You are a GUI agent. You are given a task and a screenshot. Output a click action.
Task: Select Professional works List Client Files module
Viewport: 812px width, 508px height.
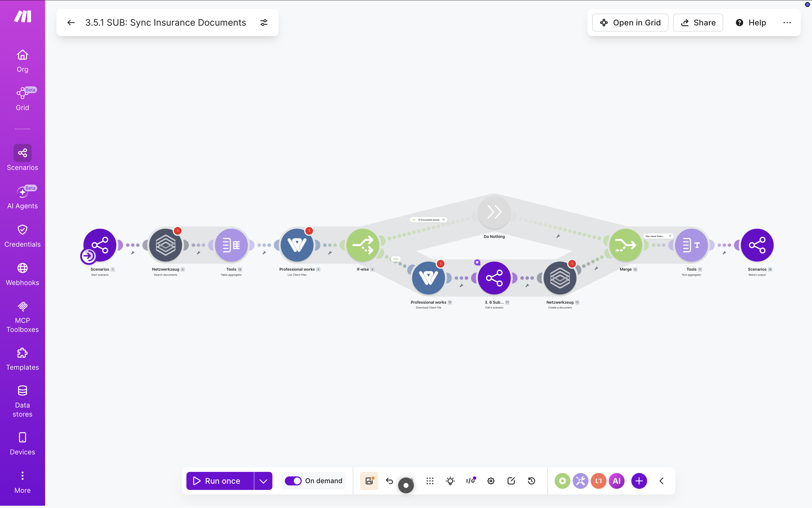click(x=297, y=245)
